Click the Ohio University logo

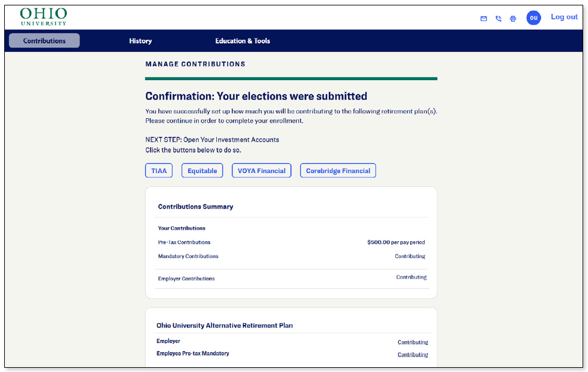(x=43, y=17)
